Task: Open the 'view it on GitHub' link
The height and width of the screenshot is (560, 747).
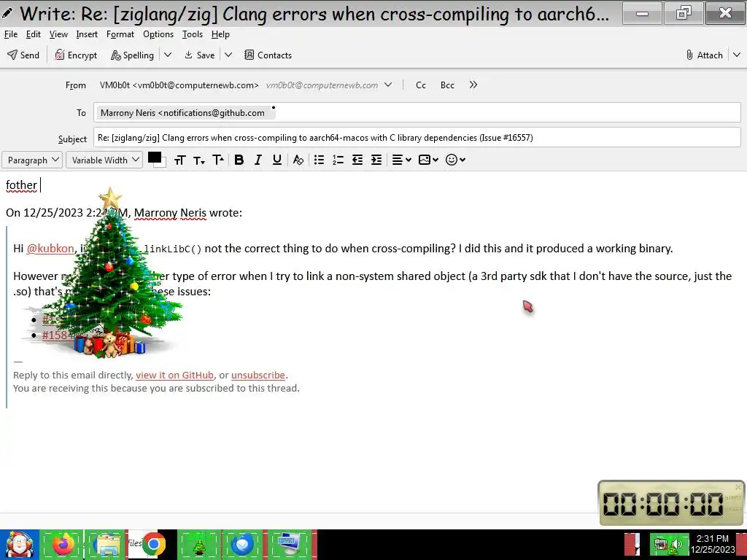Action: tap(174, 376)
